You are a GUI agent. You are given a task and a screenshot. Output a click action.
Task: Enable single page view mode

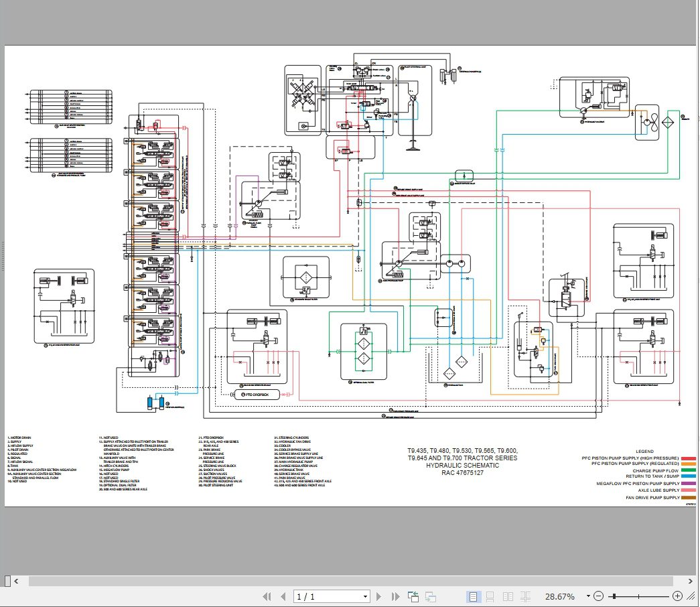pos(473,596)
